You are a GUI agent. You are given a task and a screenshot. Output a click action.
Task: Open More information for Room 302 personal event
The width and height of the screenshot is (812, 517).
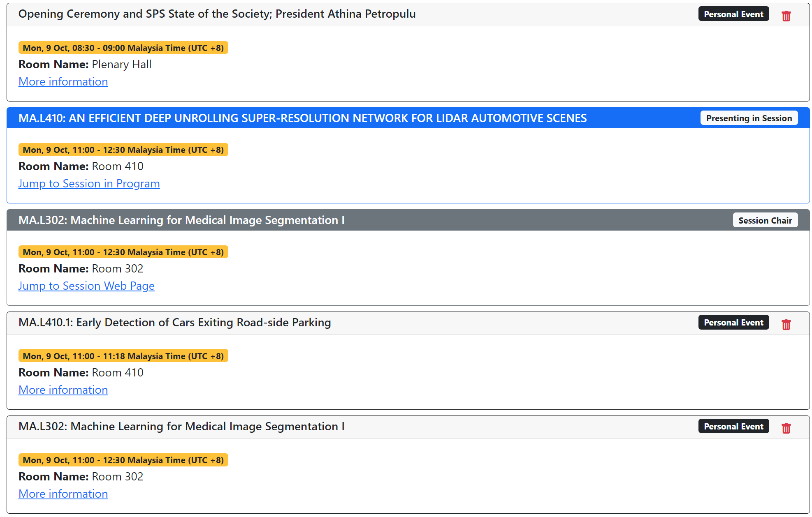point(63,494)
